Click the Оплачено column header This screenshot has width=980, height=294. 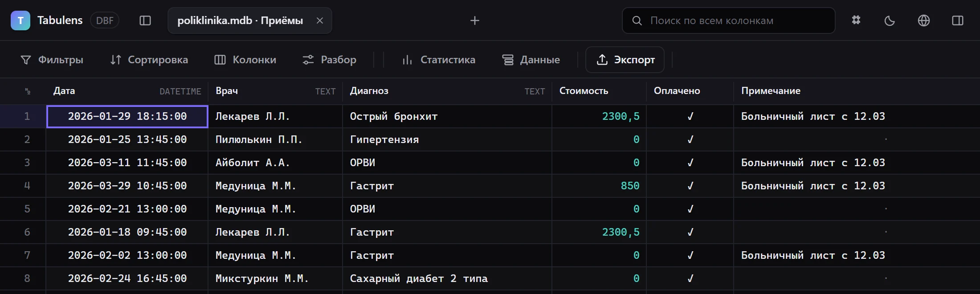690,91
